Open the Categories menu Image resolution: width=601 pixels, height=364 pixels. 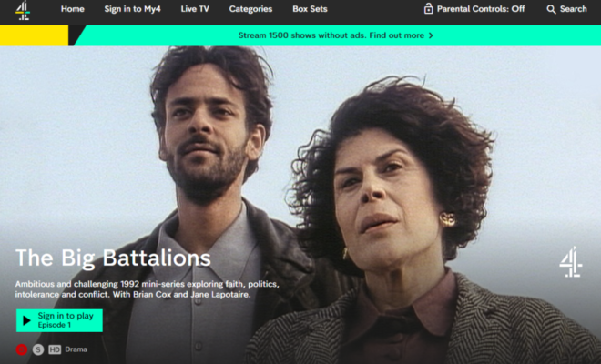point(250,9)
